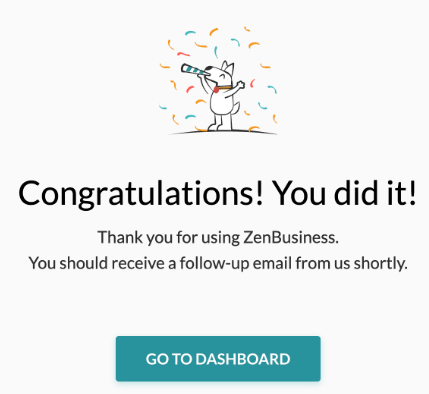Viewport: 429px width, 394px height.
Task: Click the 'You did it!' phrase
Action: [345, 193]
